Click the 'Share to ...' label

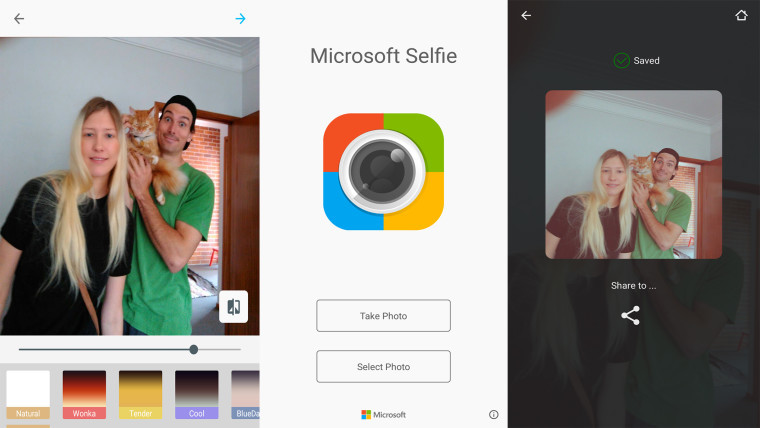[x=633, y=285]
